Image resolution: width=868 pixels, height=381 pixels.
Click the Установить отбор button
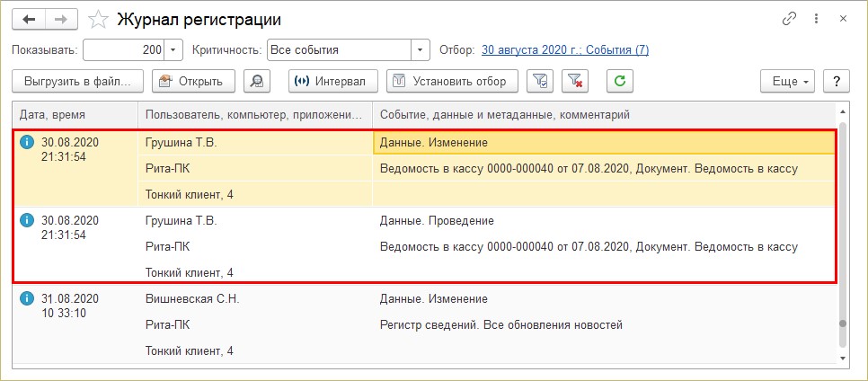click(452, 82)
